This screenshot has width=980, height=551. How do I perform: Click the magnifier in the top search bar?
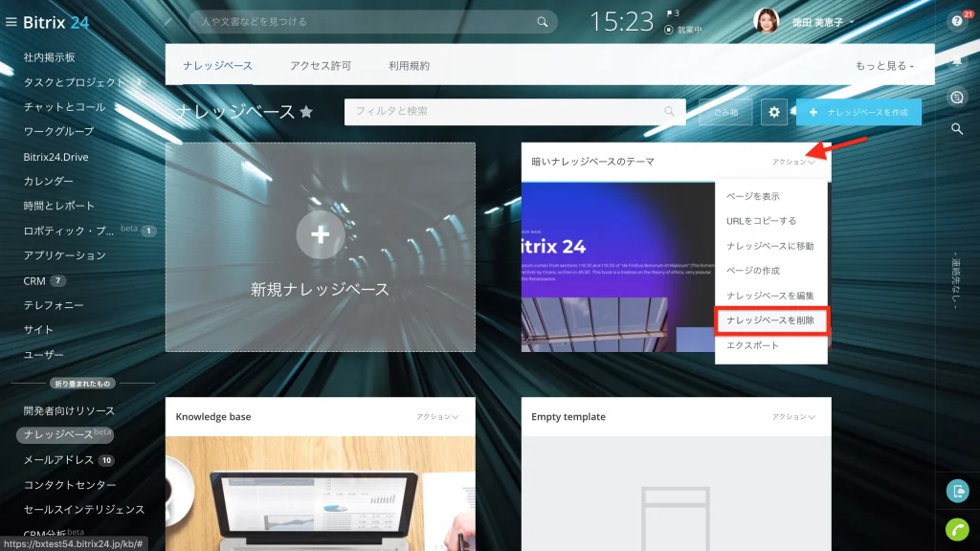(x=542, y=22)
